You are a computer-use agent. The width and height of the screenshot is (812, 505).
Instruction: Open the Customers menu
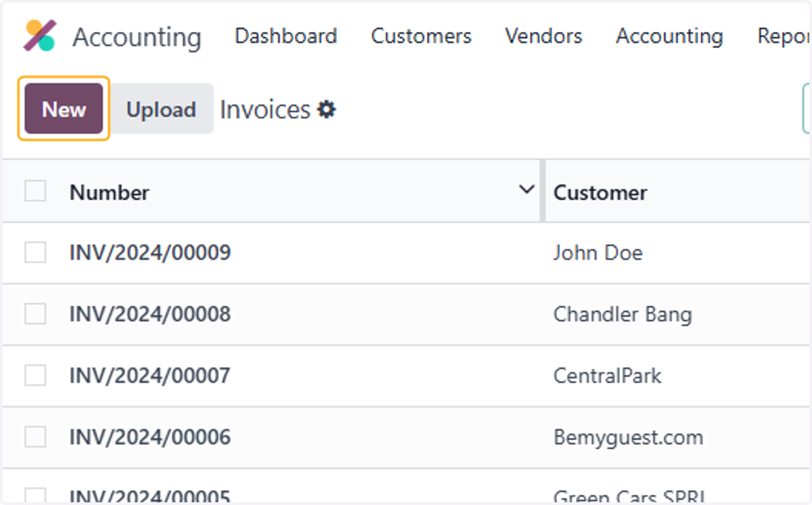421,36
